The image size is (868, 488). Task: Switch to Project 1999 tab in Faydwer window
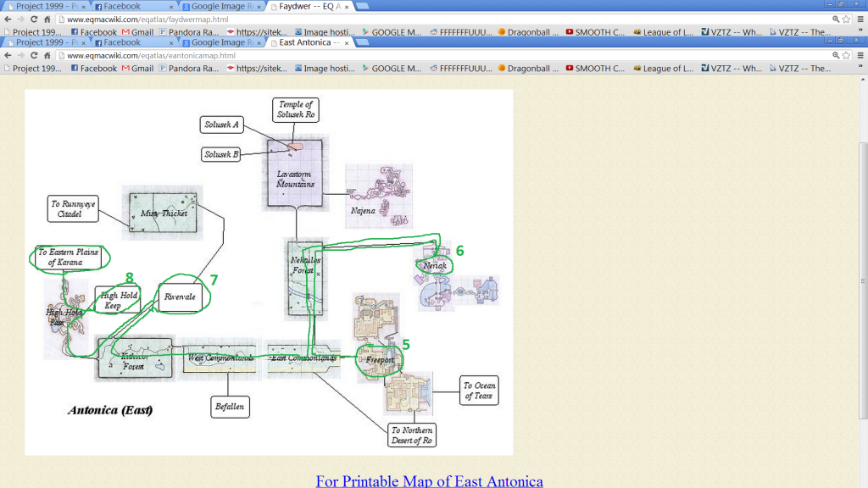coord(46,6)
